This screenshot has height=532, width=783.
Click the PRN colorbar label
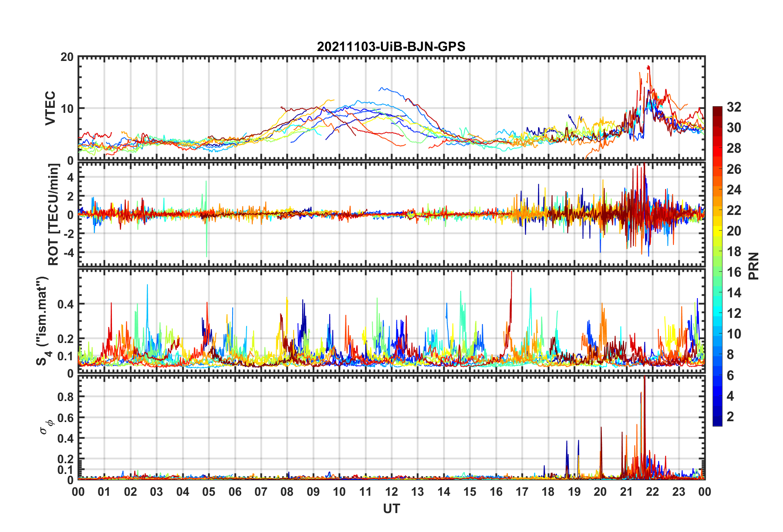coord(753,266)
